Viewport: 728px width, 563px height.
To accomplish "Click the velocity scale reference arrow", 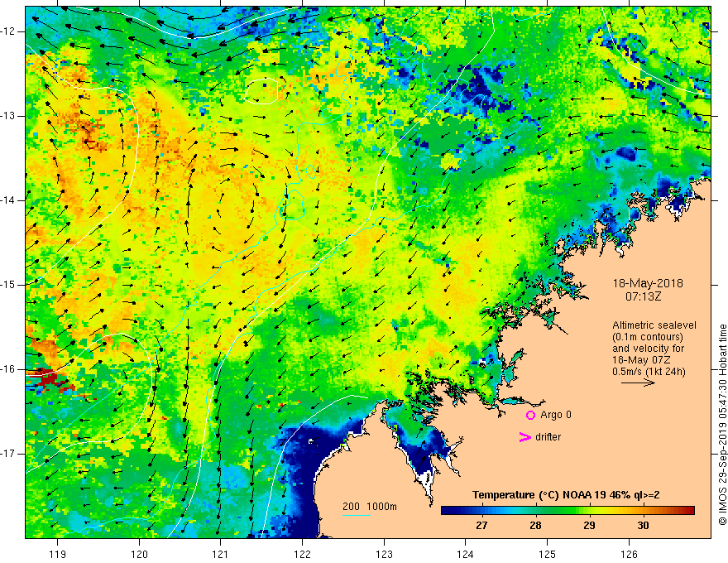I will pos(639,383).
